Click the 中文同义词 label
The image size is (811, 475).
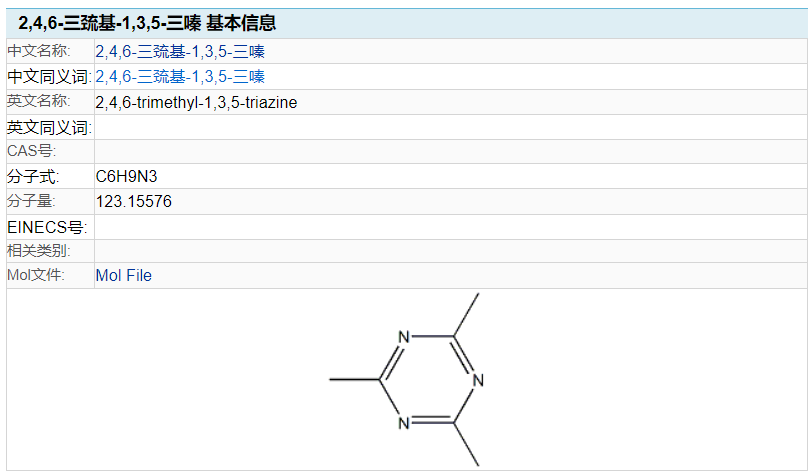pyautogui.click(x=49, y=77)
